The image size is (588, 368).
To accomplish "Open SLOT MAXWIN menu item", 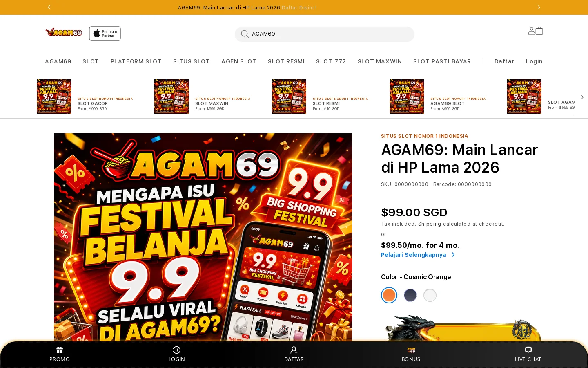I will [380, 61].
